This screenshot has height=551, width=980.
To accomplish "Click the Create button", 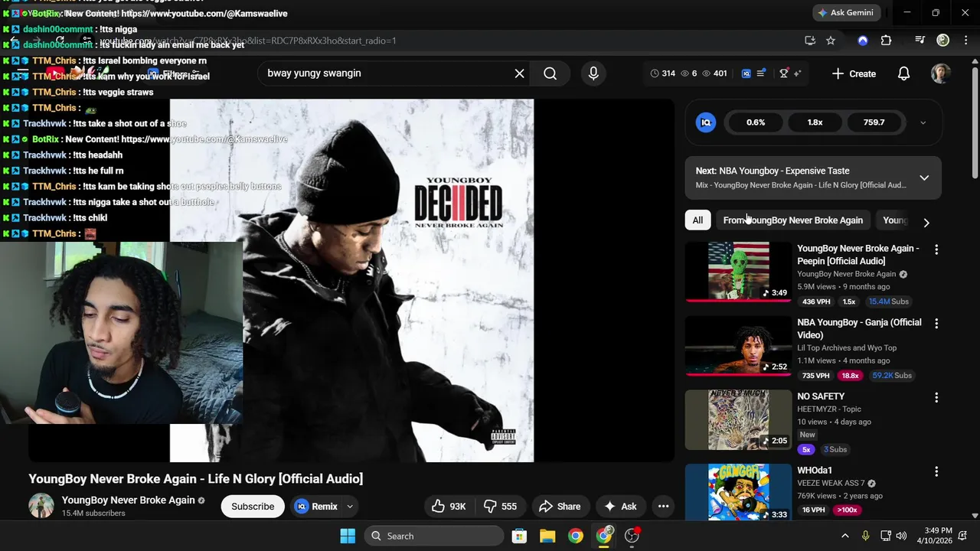I will (854, 73).
